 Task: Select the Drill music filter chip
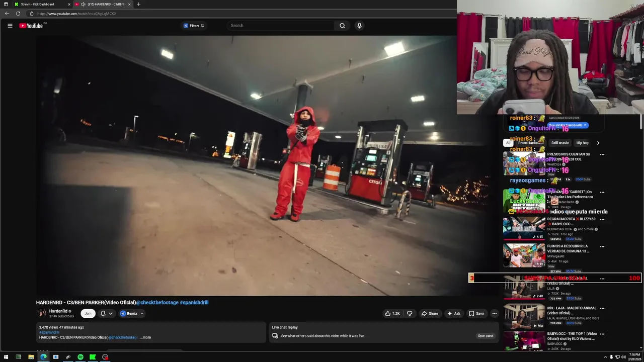(x=560, y=143)
